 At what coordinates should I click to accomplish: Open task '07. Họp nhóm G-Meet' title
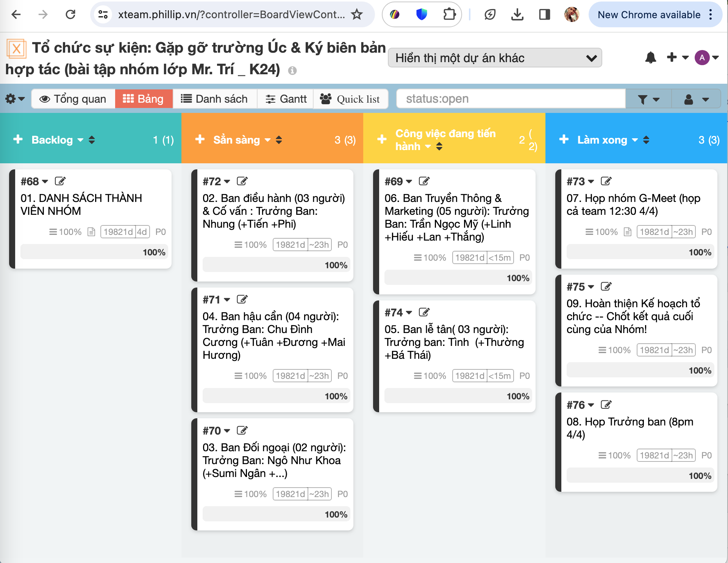pyautogui.click(x=633, y=204)
